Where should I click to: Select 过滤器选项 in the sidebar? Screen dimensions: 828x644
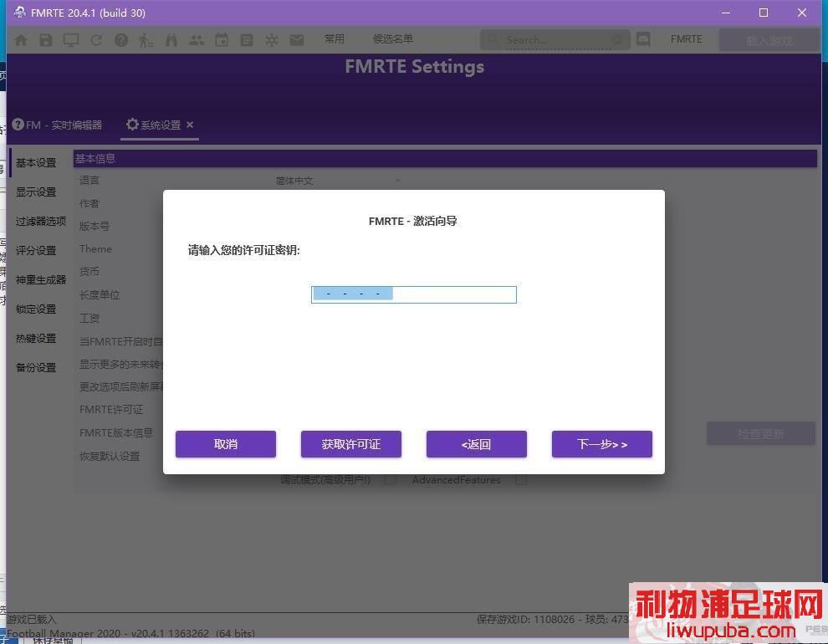[x=41, y=221]
